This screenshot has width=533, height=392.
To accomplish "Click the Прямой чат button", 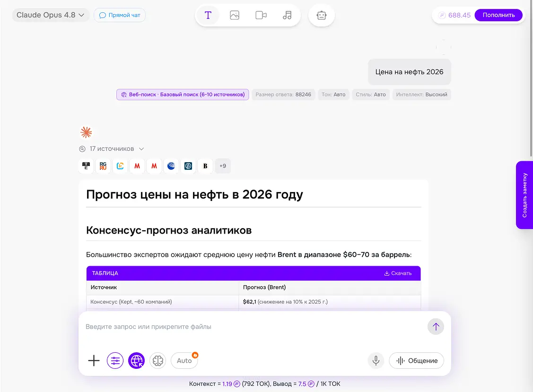I will pyautogui.click(x=120, y=15).
